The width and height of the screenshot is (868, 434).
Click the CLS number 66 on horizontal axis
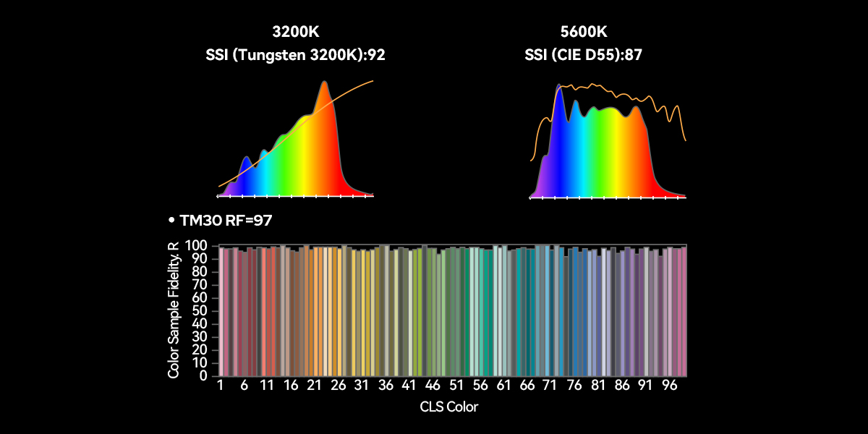point(527,386)
